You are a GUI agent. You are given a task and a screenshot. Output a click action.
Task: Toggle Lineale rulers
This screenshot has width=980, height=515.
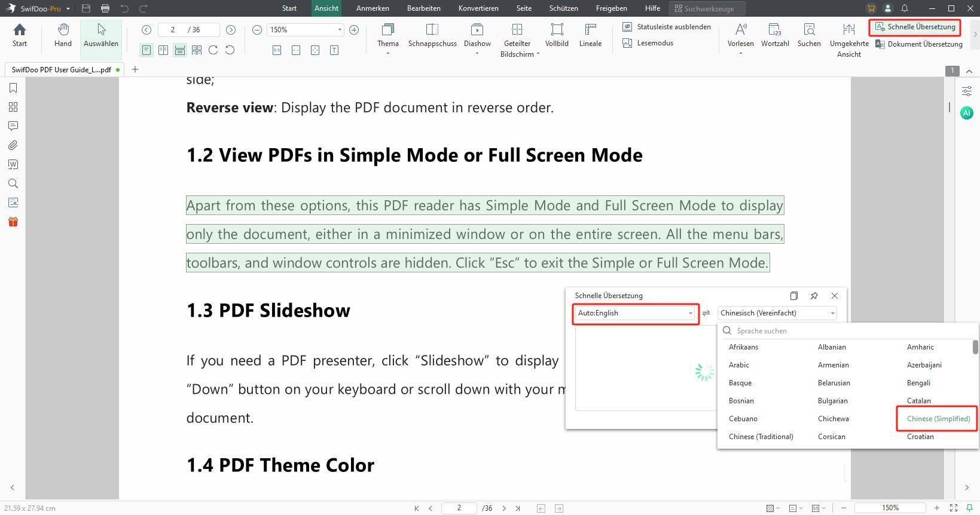click(590, 35)
